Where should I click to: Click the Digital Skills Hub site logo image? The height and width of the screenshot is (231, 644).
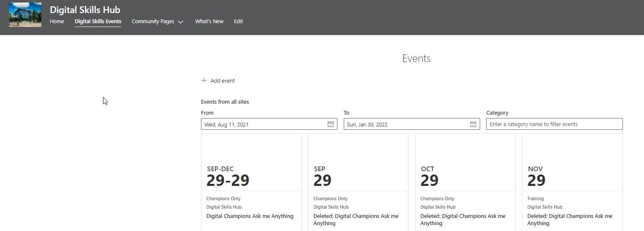(25, 15)
